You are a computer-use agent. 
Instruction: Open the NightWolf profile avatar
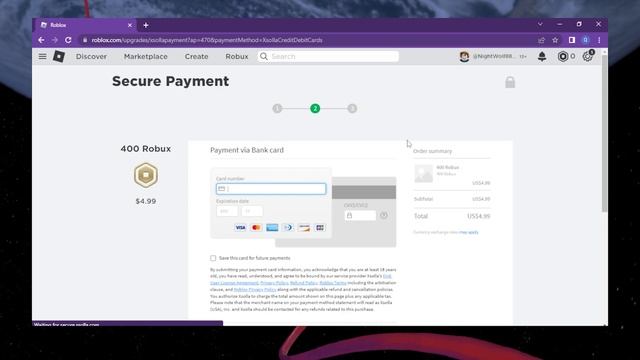[464, 56]
